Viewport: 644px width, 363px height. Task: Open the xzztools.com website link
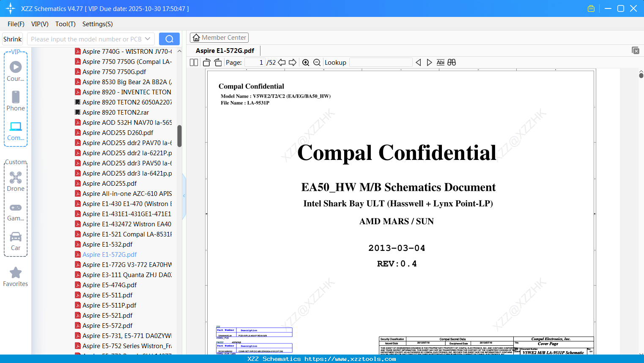pos(350,359)
